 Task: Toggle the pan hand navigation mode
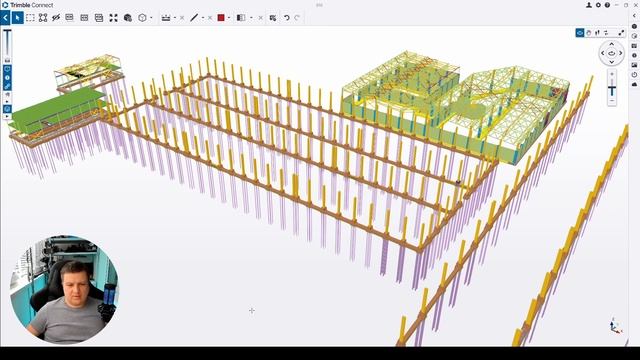tap(589, 33)
